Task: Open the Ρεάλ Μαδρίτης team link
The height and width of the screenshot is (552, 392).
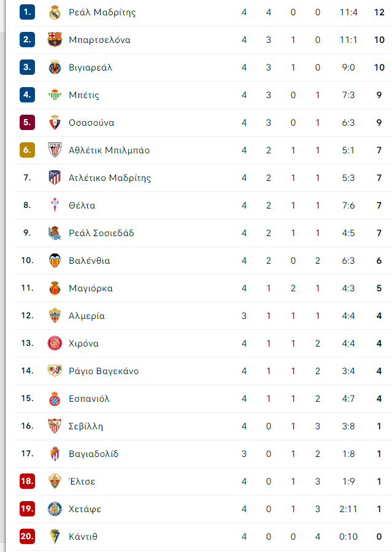Action: (102, 12)
